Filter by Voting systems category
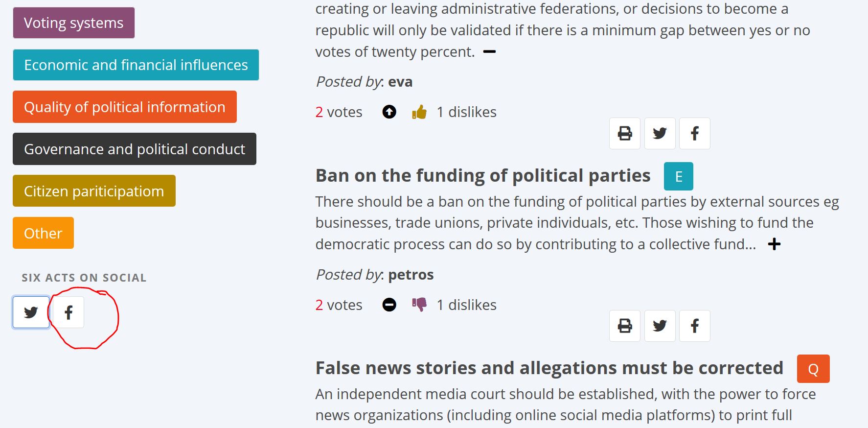 (73, 23)
